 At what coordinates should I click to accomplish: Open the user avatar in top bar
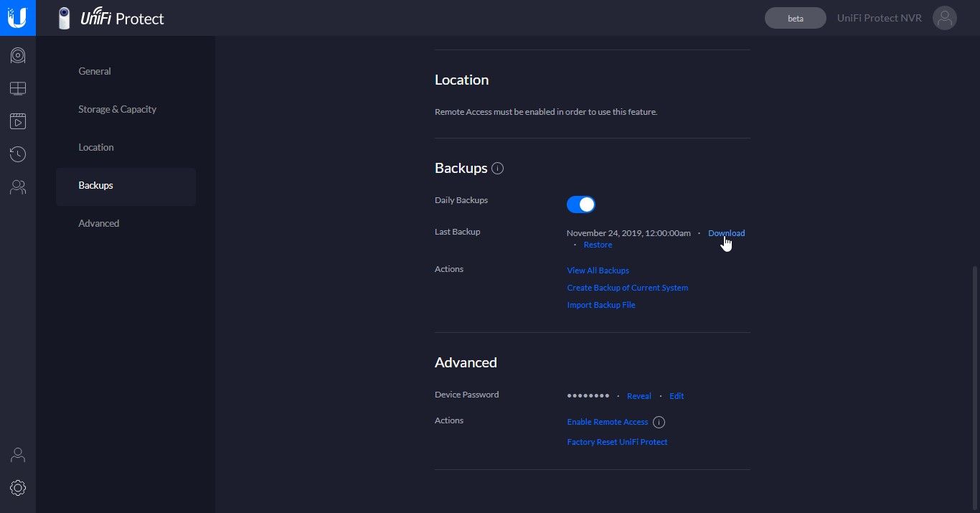tap(945, 18)
